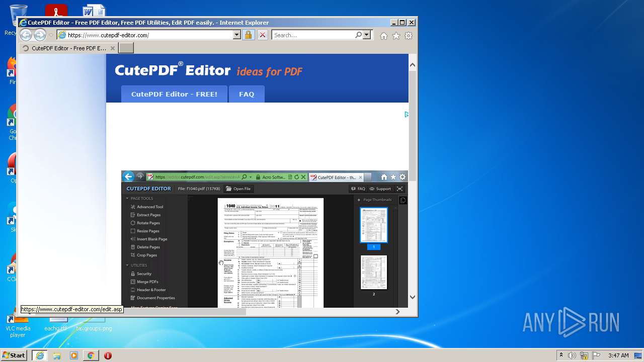The height and width of the screenshot is (362, 644).
Task: Open the Action Center flag icon
Action: [x=596, y=355]
